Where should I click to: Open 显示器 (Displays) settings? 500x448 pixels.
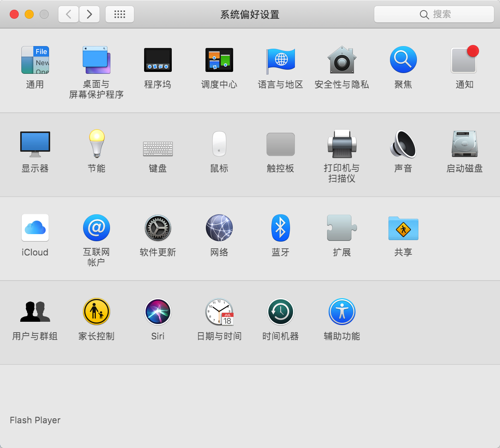(35, 144)
